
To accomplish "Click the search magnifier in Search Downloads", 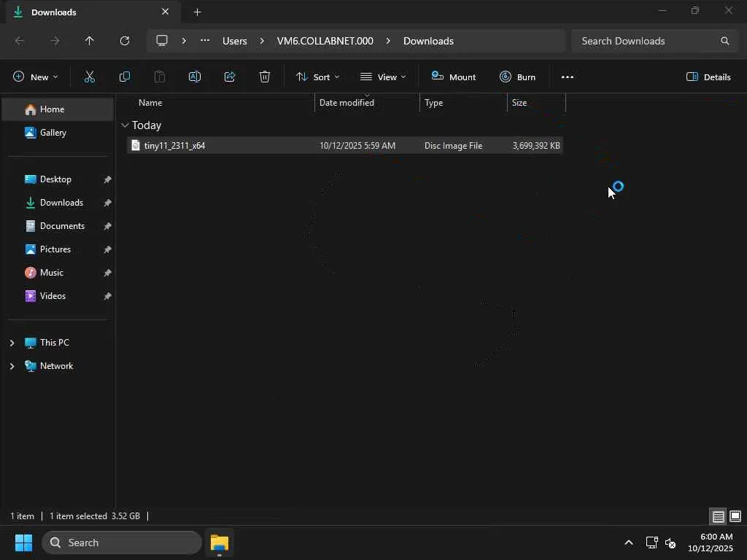I will (724, 41).
